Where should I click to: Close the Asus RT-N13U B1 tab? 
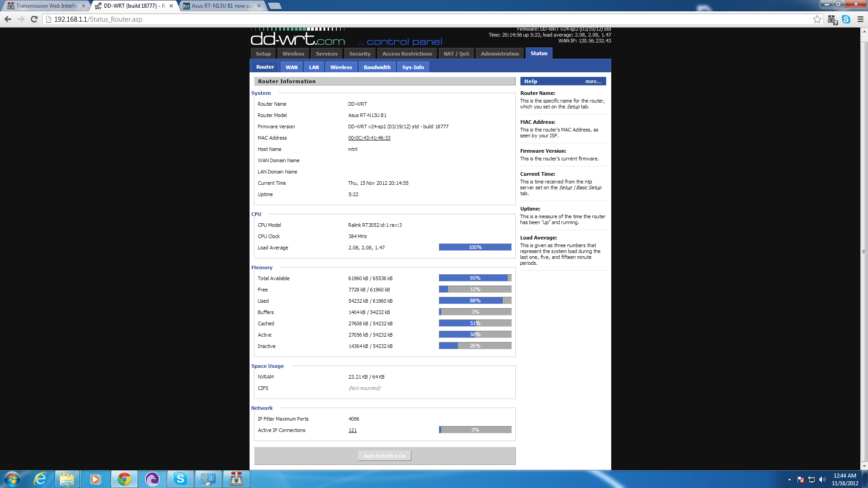259,6
